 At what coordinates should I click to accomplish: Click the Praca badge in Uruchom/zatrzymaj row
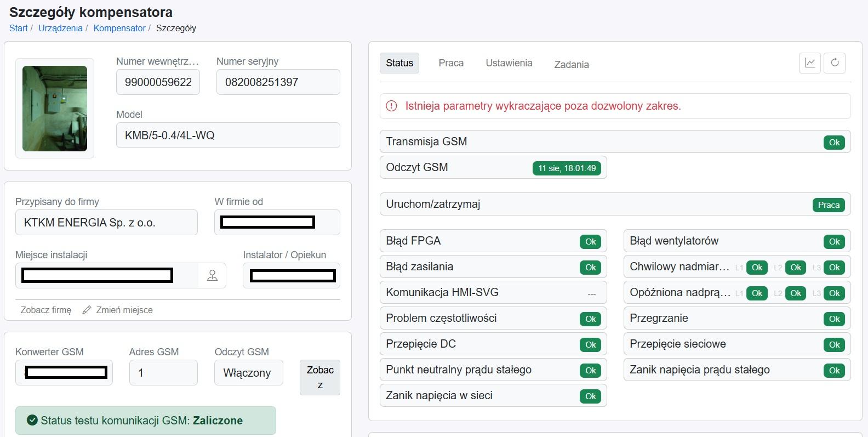tap(829, 205)
